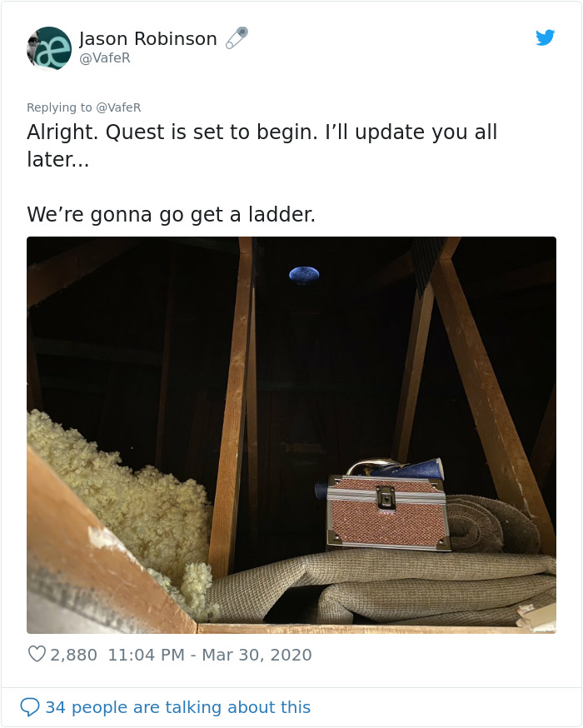Open the Jason Robinson display name

click(x=148, y=38)
